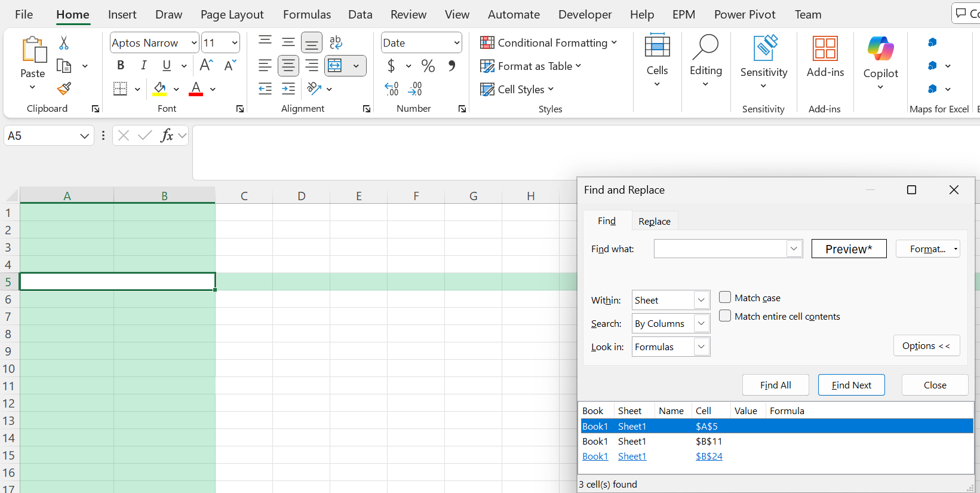Activate the Format Painter brush
The width and height of the screenshot is (980, 493).
pyautogui.click(x=64, y=89)
